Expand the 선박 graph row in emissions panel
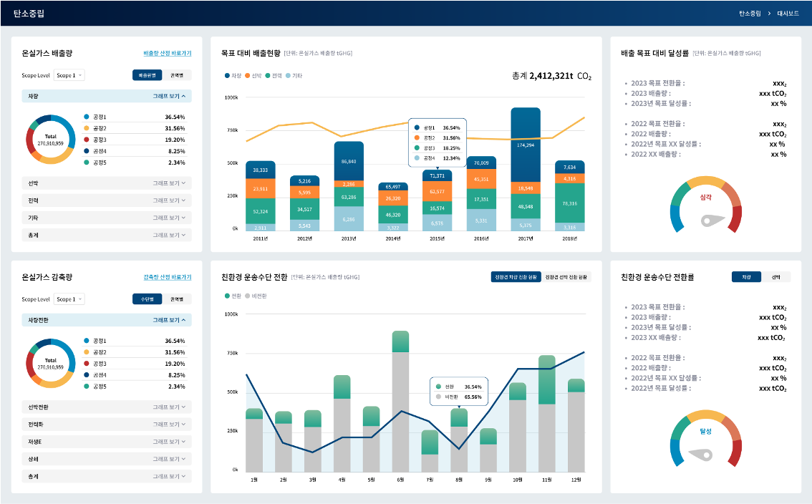The height and width of the screenshot is (504, 812). coord(170,183)
